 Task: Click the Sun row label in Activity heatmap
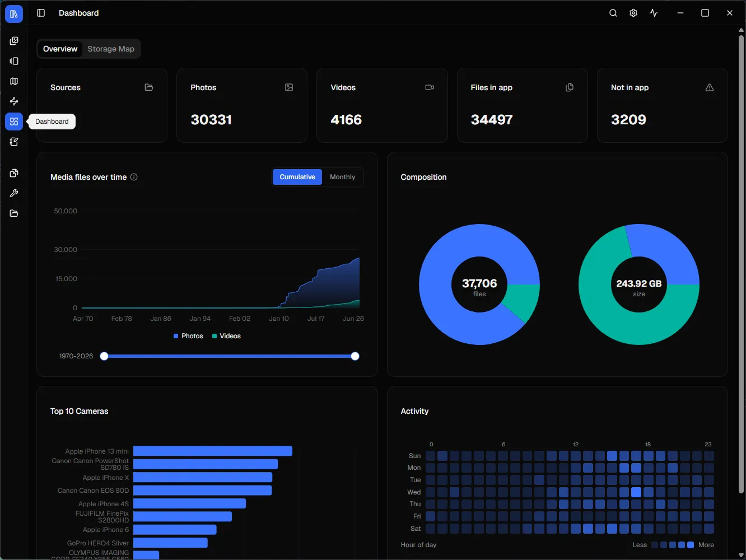coord(414,456)
